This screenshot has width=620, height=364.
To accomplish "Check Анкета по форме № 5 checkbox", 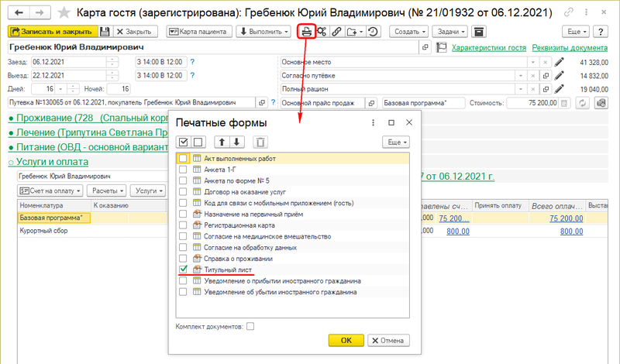I will coord(183,180).
